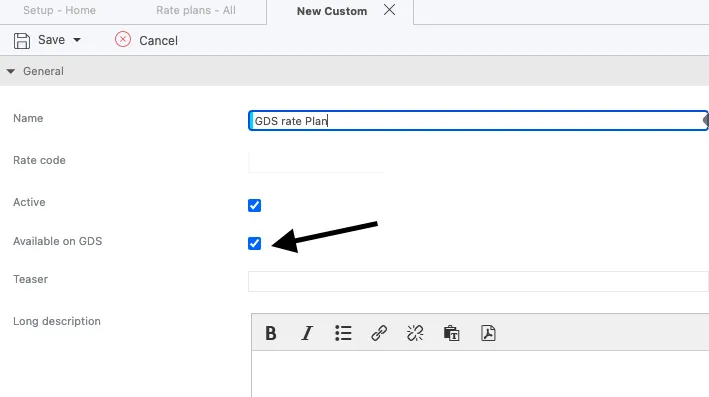Click the Save floppy disk icon
The height and width of the screenshot is (397, 709).
[x=22, y=40]
